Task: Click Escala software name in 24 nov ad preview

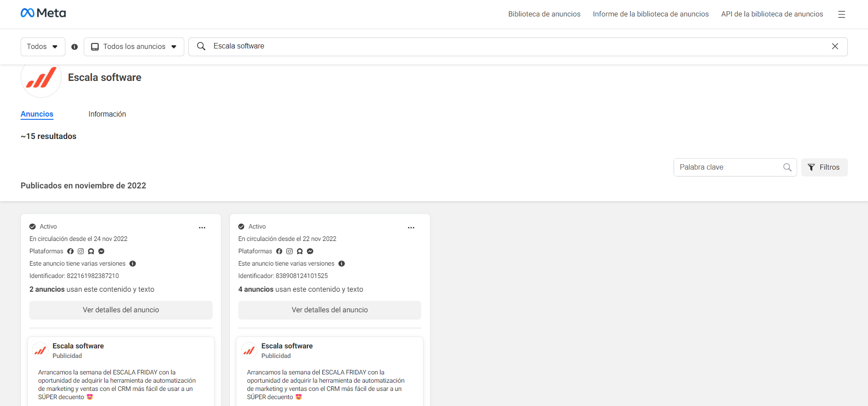Action: point(78,346)
